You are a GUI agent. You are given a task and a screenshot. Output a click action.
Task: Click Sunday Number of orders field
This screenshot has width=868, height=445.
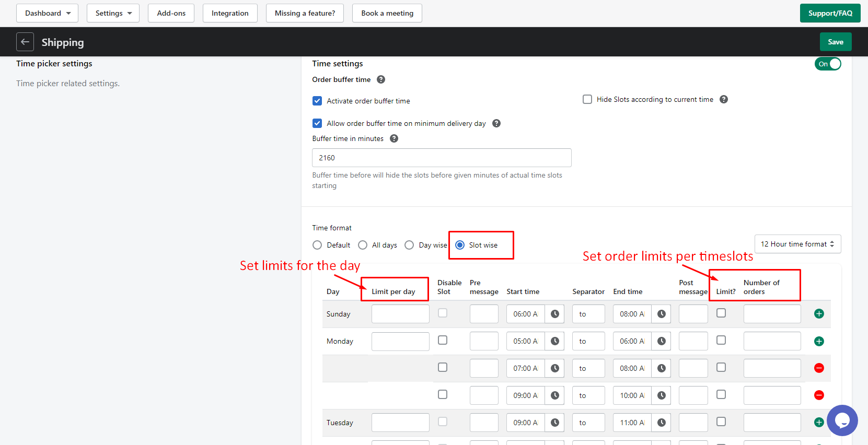point(772,314)
